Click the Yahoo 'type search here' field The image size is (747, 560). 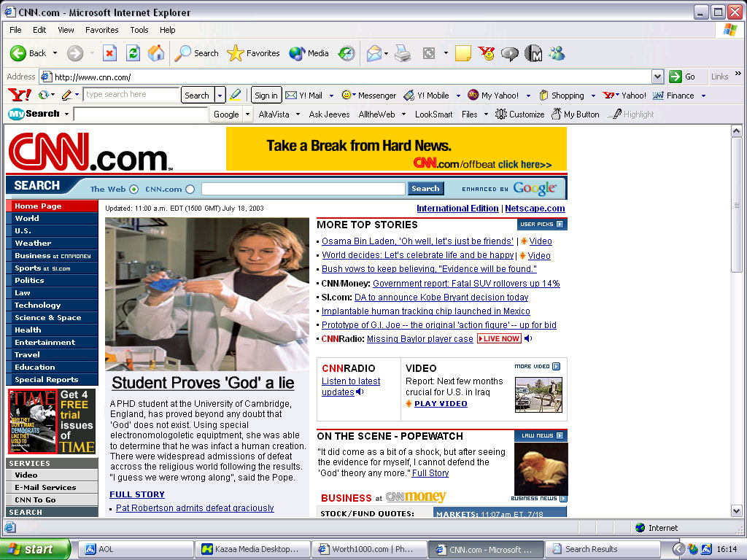131,94
